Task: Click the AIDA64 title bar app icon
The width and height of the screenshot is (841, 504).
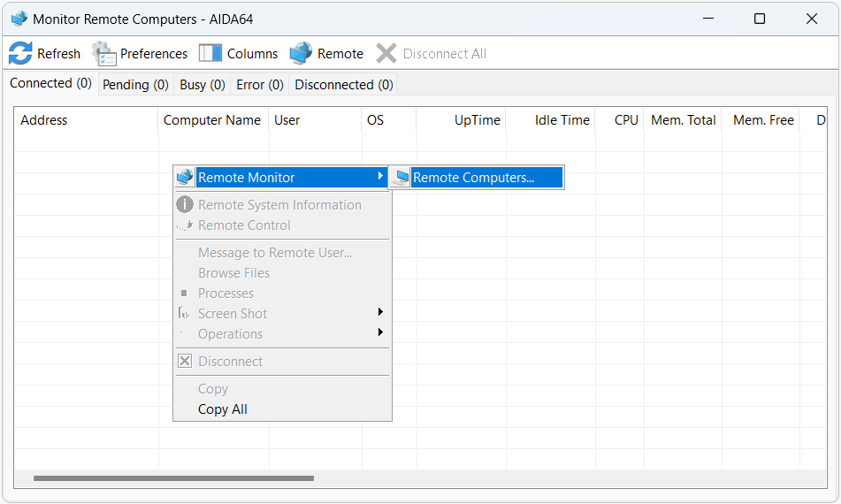Action: click(x=19, y=19)
